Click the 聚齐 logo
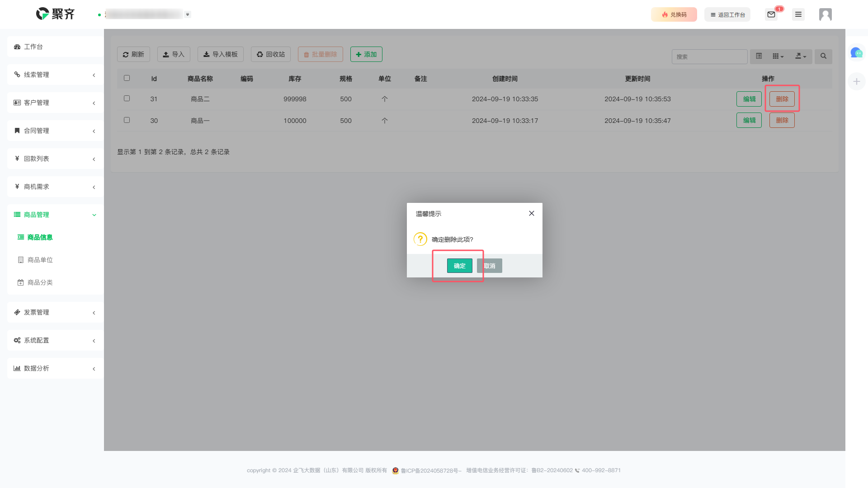This screenshot has width=868, height=488. point(55,14)
